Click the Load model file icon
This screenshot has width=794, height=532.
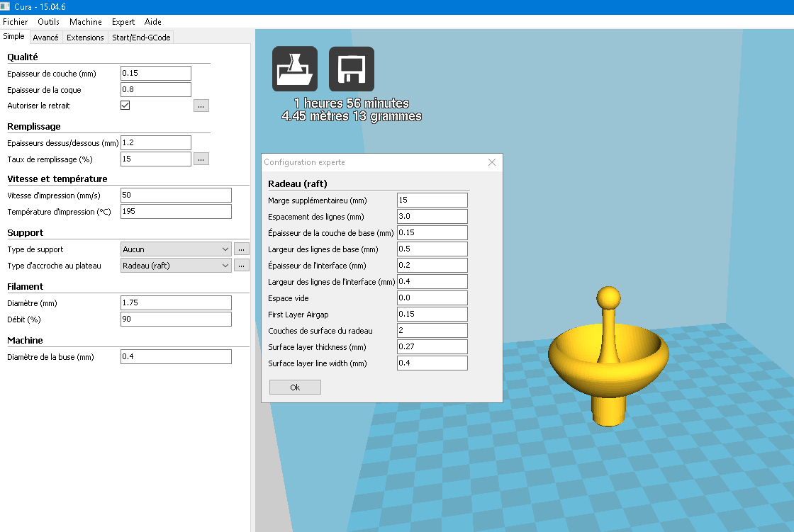pyautogui.click(x=295, y=69)
